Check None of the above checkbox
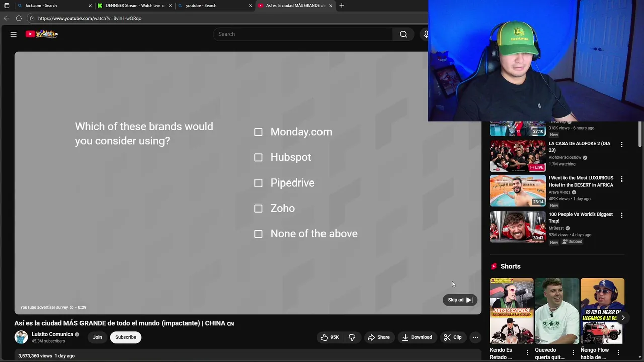The height and width of the screenshot is (362, 644). pyautogui.click(x=258, y=234)
